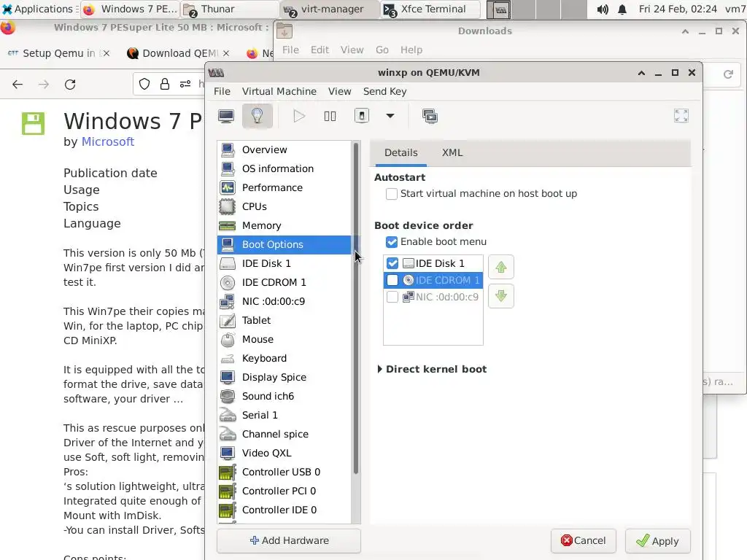
Task: Reload folder icon in Thunar Downloads
Action: [728, 74]
